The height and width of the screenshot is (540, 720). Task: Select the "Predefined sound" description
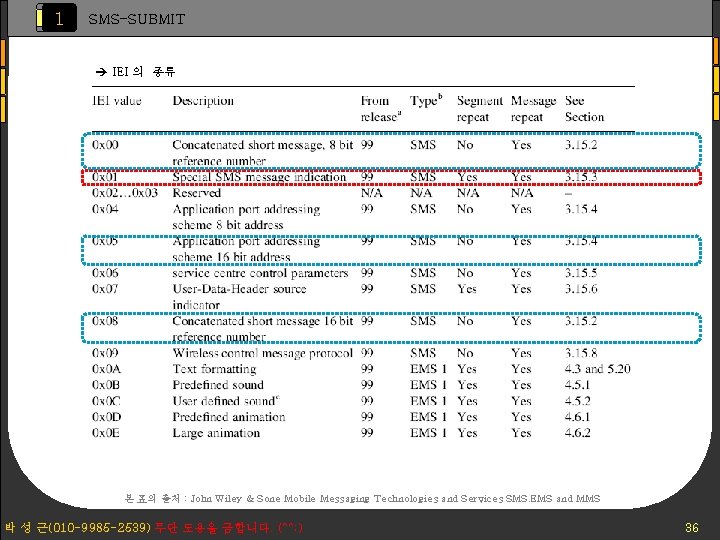[x=218, y=385]
